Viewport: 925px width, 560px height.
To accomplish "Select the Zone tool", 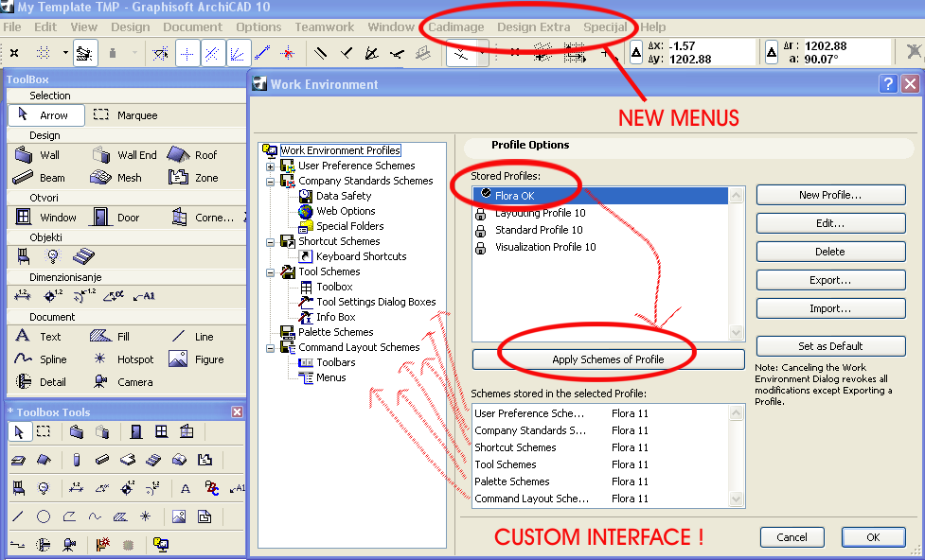I will click(x=193, y=178).
